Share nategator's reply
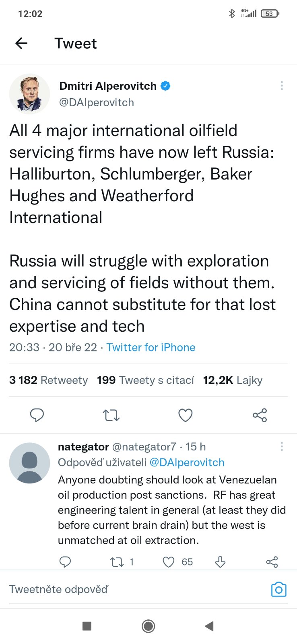Screen dimensions: 297x644 click(x=272, y=562)
